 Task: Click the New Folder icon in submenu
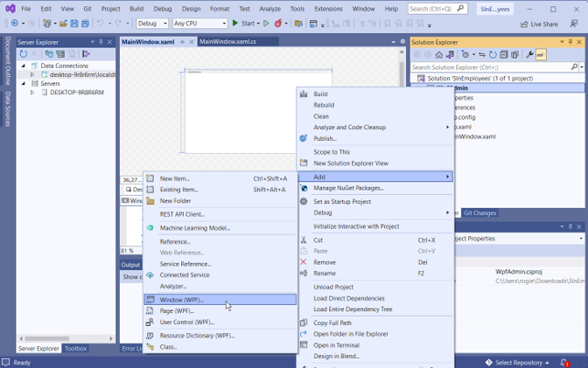coord(150,201)
